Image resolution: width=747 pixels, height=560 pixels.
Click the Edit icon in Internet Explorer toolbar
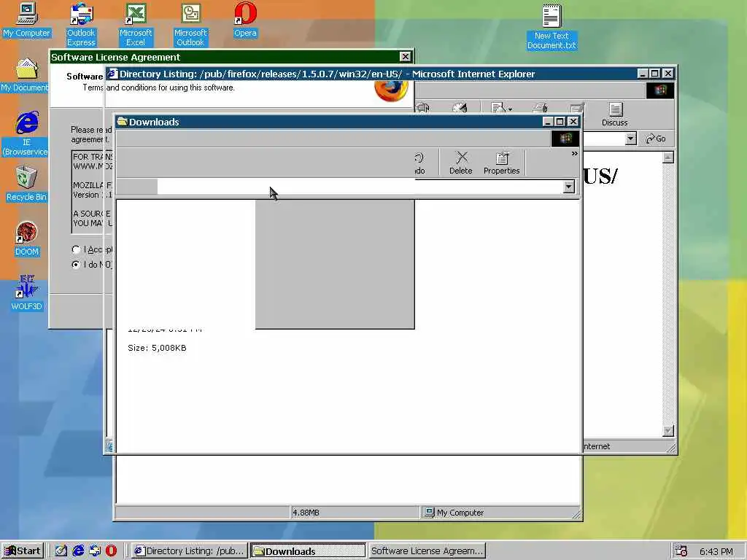[577, 108]
